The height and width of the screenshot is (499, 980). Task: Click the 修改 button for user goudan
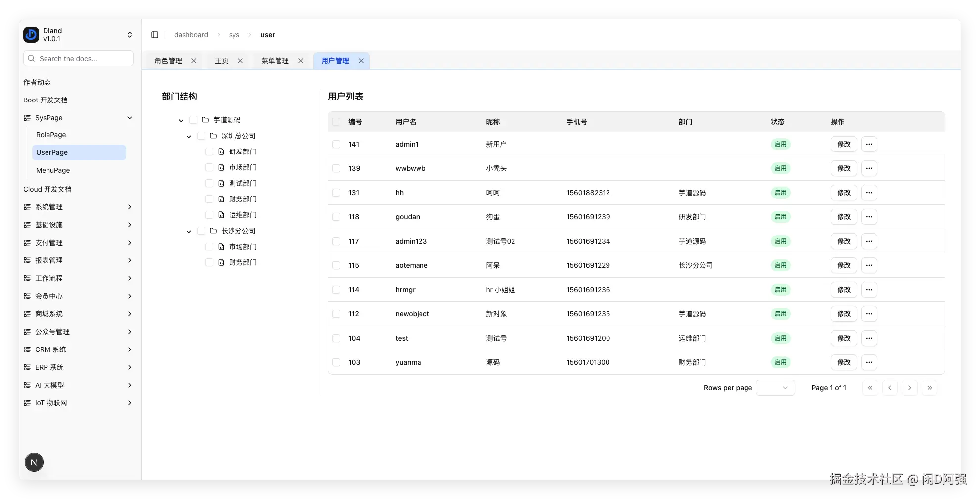pos(843,217)
